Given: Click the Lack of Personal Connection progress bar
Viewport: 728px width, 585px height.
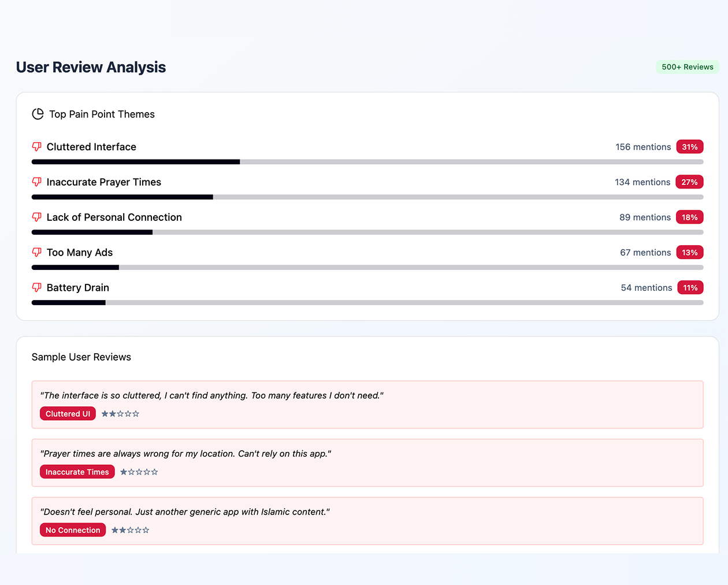Looking at the screenshot, I should coord(367,232).
